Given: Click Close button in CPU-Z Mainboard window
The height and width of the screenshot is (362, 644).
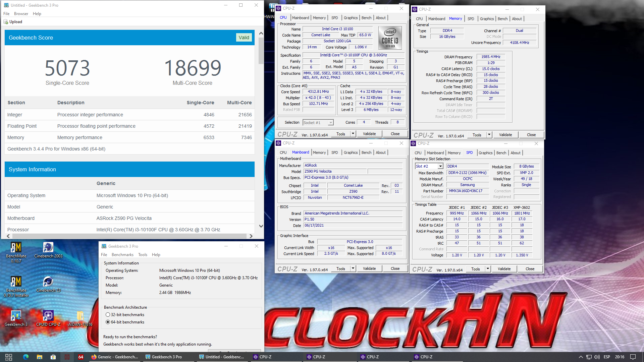Looking at the screenshot, I should (395, 268).
